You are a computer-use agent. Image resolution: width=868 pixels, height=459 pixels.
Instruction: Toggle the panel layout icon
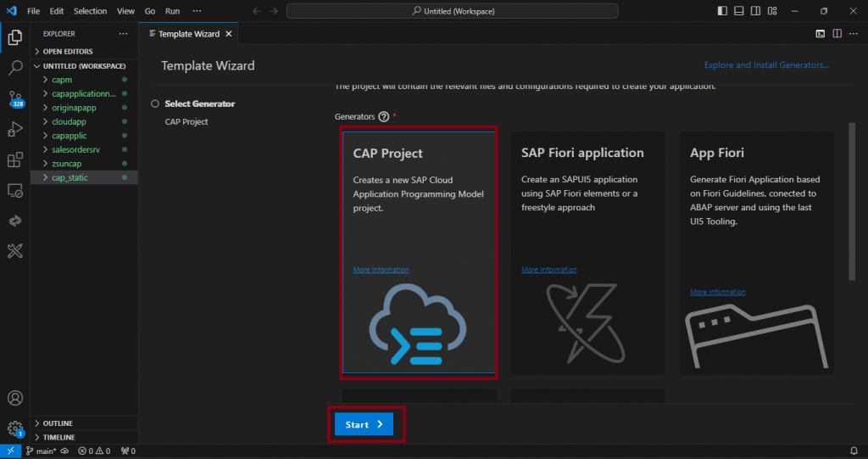pos(739,10)
